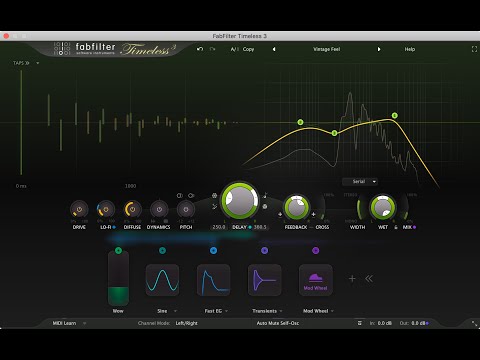Undo the last change

(x=200, y=49)
